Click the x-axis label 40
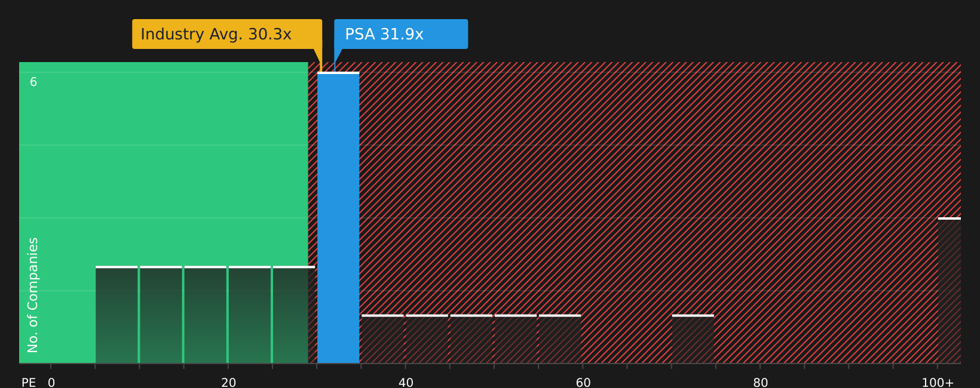The width and height of the screenshot is (980, 388). tap(406, 383)
